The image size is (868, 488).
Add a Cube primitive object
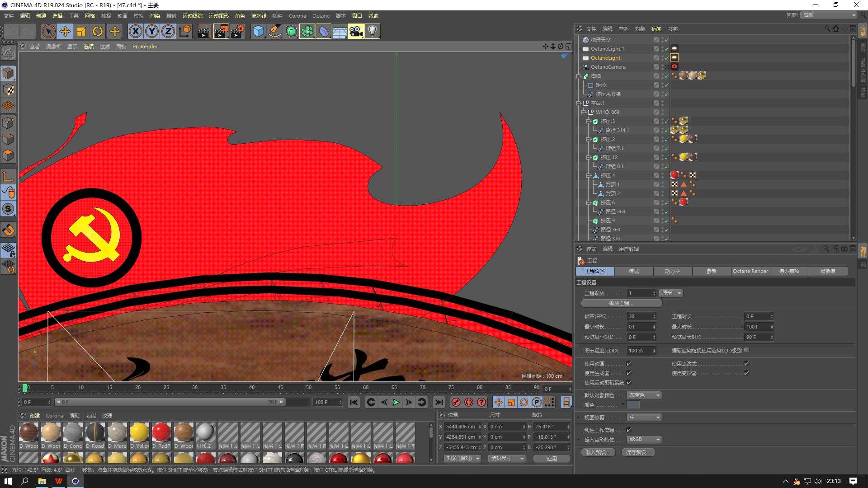tap(258, 31)
